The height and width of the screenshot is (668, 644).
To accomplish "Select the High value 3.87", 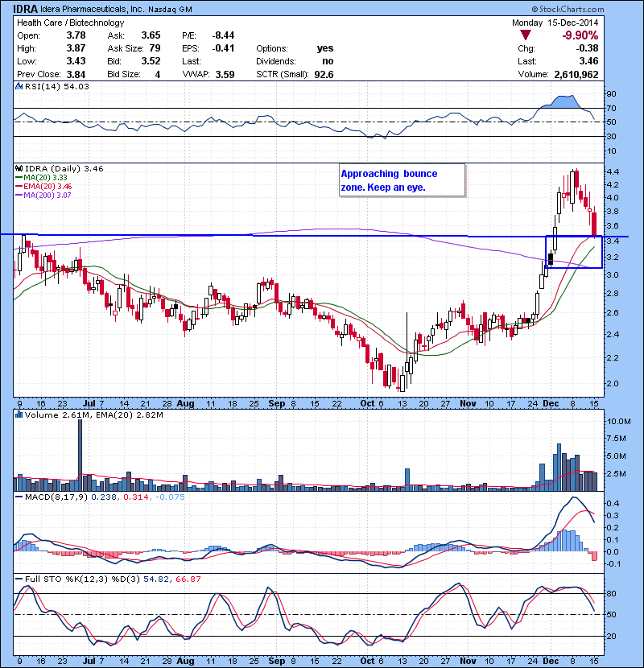I will click(x=76, y=48).
